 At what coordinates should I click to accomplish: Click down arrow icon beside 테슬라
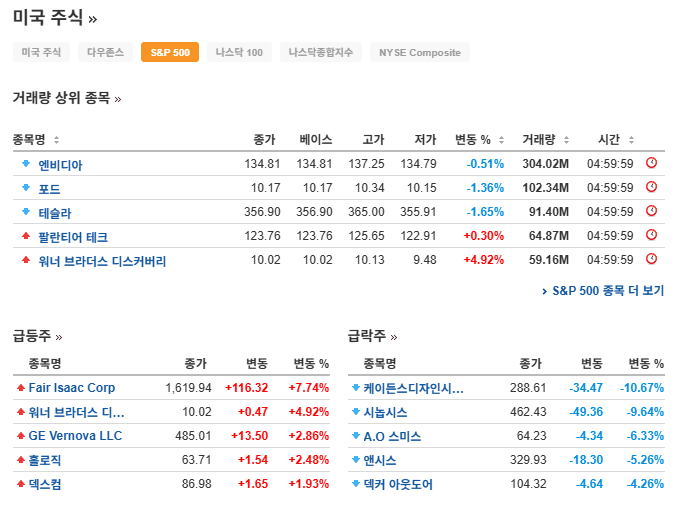coord(26,211)
